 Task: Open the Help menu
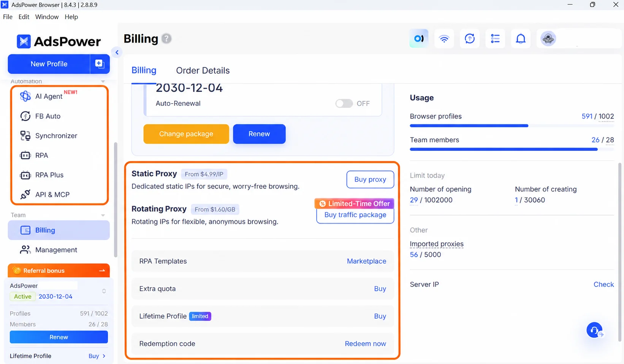point(71,17)
